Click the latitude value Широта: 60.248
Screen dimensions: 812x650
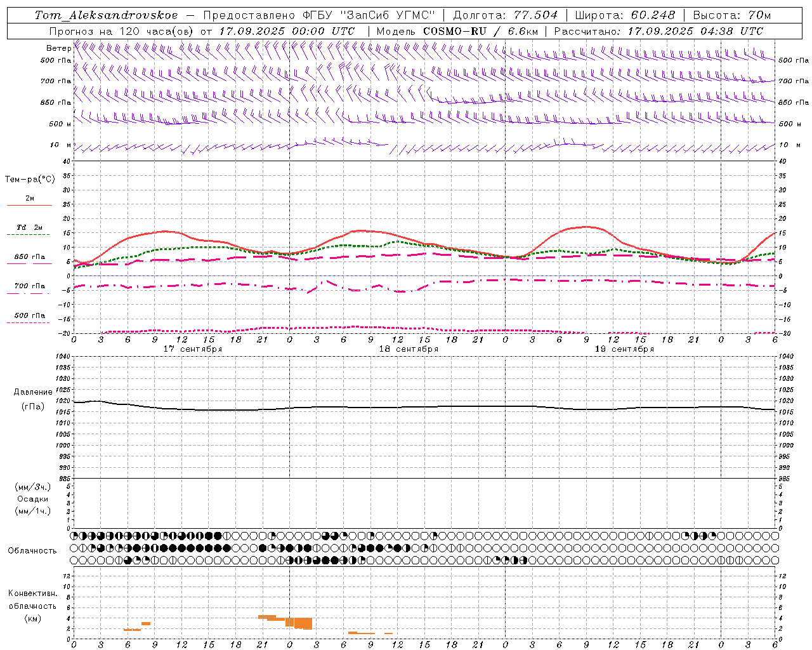tap(626, 15)
